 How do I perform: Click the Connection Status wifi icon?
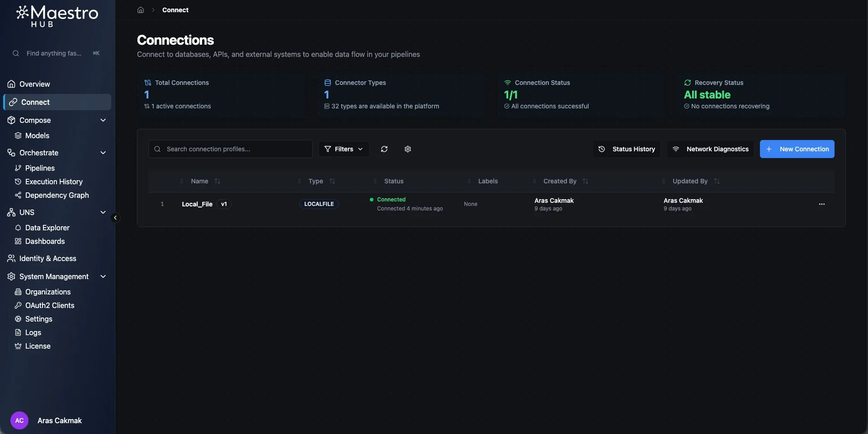click(x=508, y=83)
